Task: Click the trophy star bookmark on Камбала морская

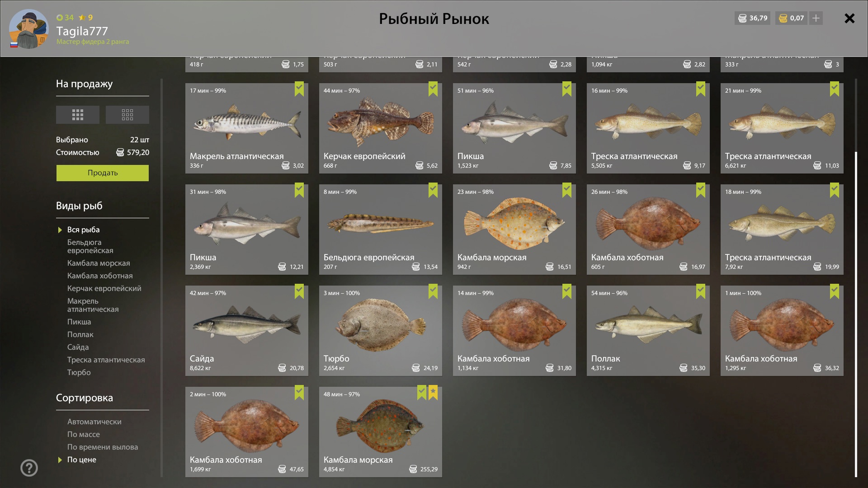Action: 433,393
